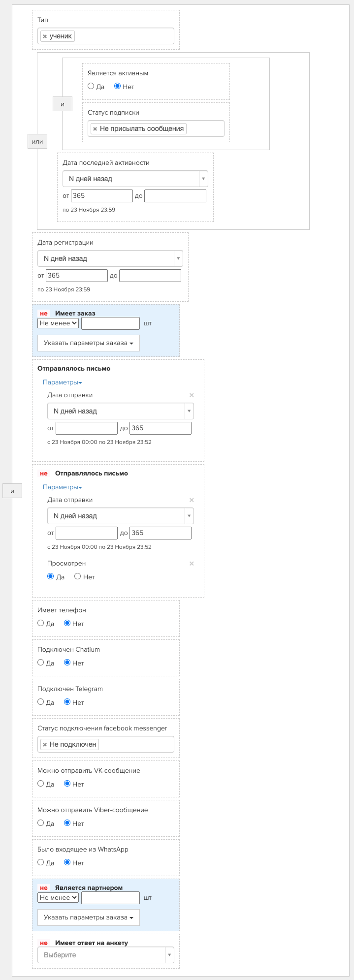Click 'от' field in Дата регистрации

pos(76,276)
